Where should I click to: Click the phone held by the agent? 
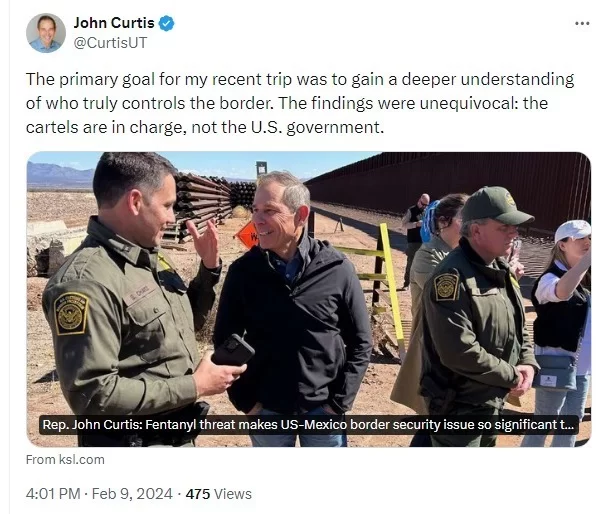[x=233, y=350]
